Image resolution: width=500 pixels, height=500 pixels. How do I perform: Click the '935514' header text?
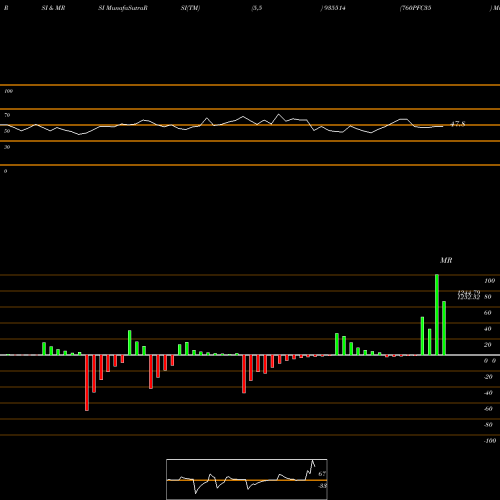[334, 8]
